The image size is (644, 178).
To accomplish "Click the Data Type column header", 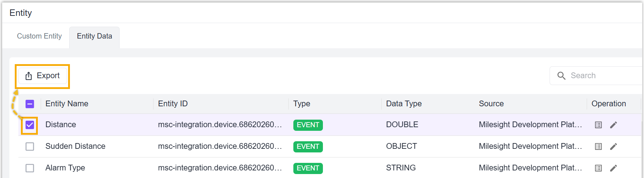I will click(404, 104).
